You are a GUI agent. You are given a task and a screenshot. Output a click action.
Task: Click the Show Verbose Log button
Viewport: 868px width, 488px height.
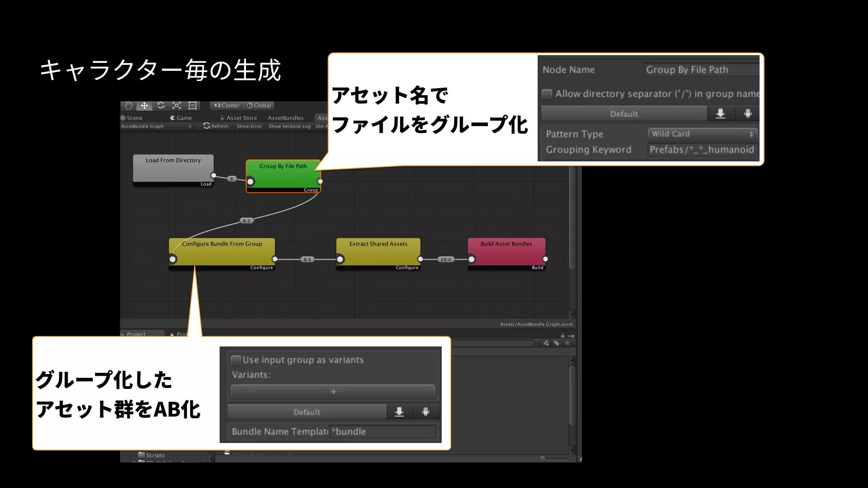point(289,126)
